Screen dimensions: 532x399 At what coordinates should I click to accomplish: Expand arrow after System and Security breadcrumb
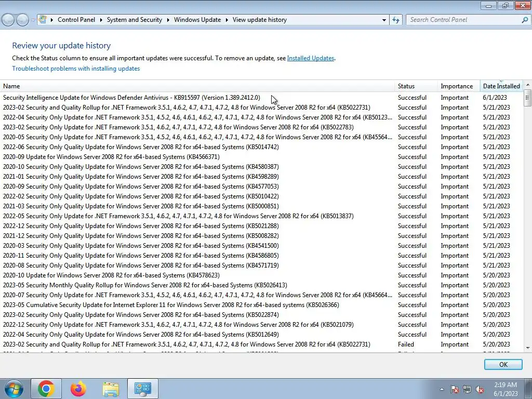168,20
